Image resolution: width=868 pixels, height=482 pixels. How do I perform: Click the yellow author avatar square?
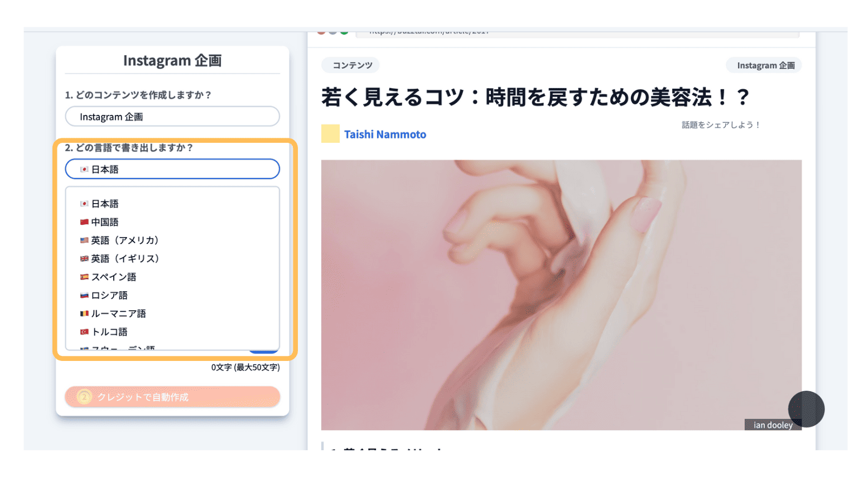click(x=330, y=134)
